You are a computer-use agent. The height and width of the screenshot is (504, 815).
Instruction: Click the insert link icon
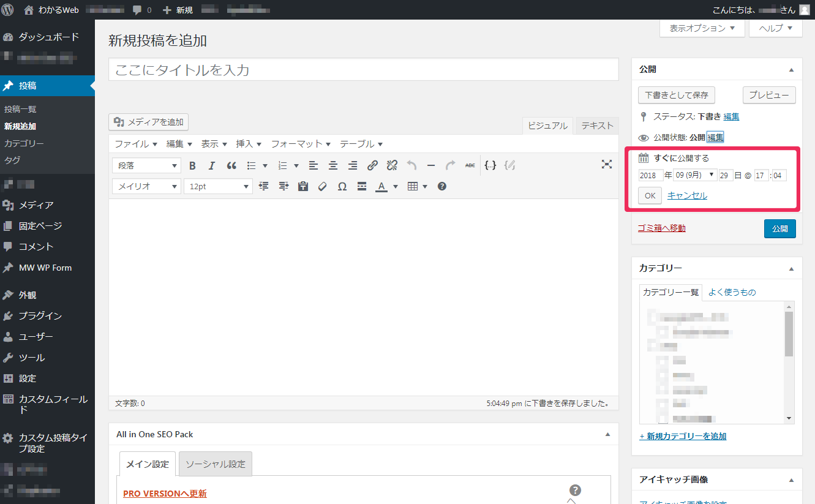pos(372,165)
